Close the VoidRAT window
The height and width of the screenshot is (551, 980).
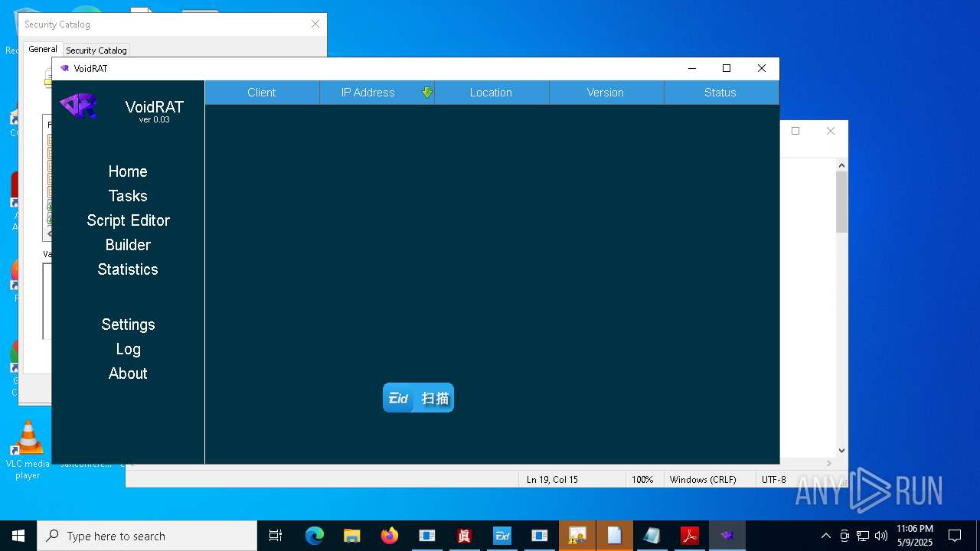pos(762,68)
